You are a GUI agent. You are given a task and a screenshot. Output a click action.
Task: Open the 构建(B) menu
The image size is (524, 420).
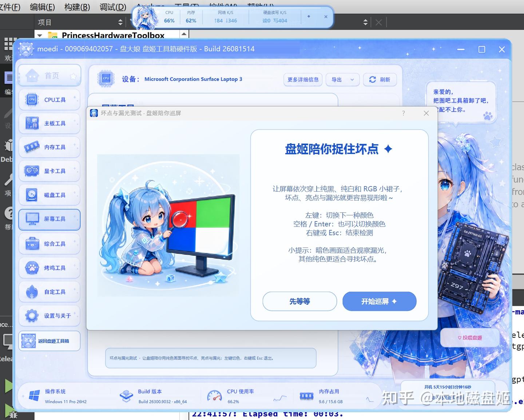click(x=77, y=7)
